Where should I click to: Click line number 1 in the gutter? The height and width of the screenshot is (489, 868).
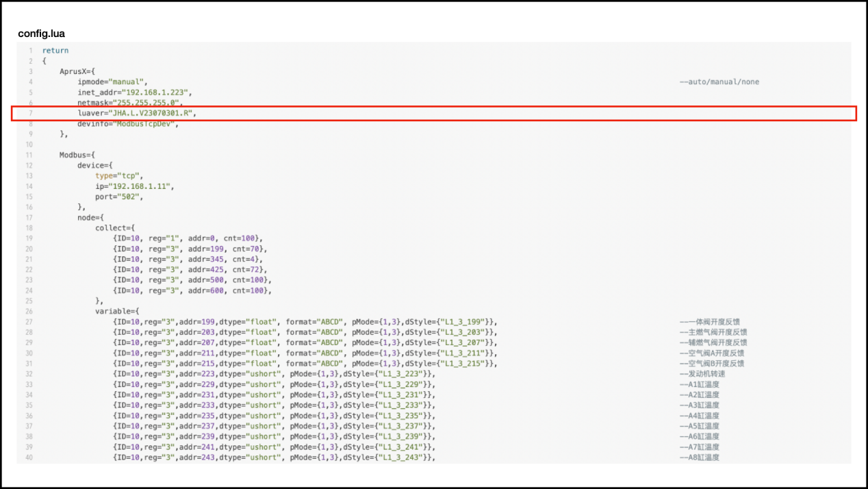(x=30, y=51)
